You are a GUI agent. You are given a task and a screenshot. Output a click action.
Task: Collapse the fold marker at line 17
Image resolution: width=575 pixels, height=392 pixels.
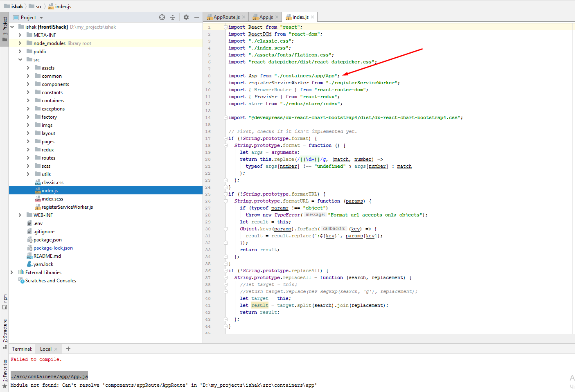(x=225, y=138)
